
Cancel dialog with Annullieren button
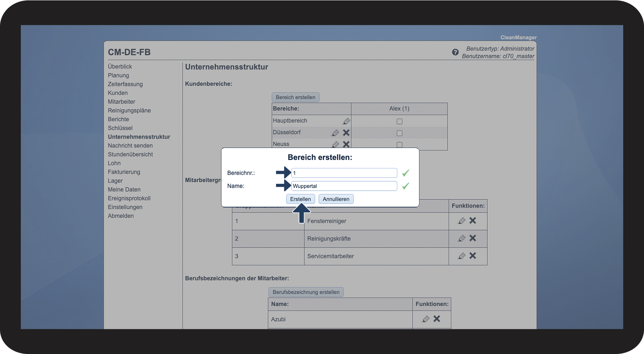[336, 199]
